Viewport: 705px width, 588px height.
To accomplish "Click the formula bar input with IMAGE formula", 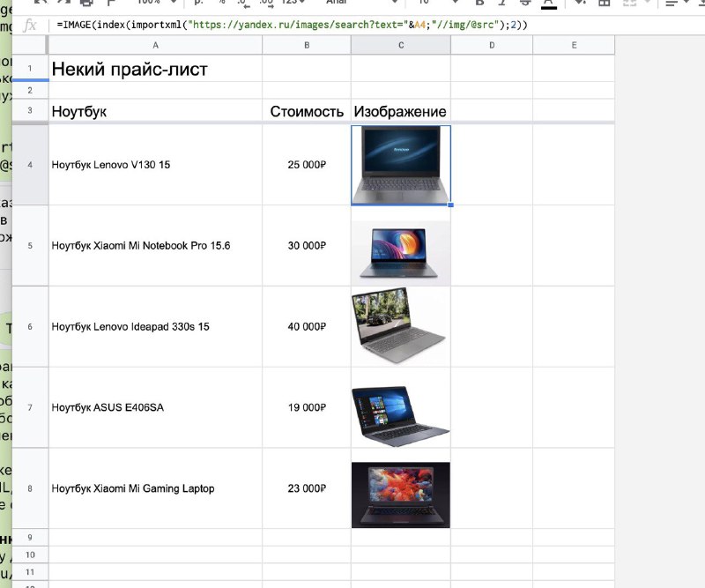I will (378, 25).
